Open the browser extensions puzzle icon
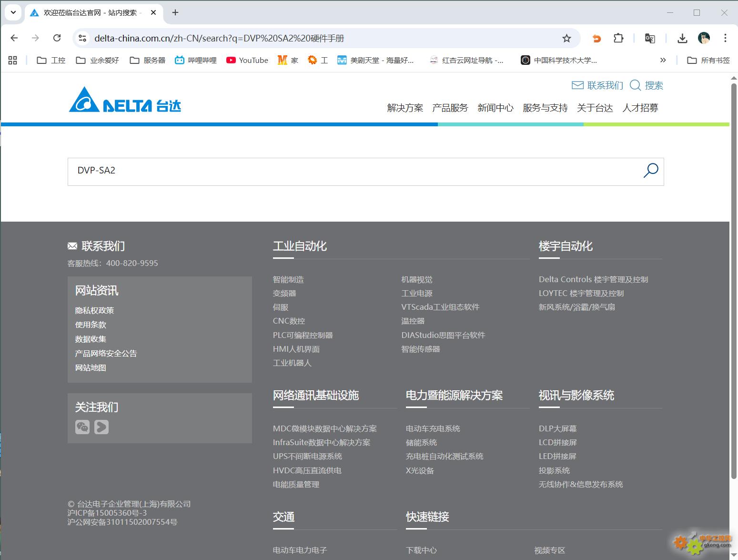Image resolution: width=738 pixels, height=560 pixels. tap(618, 39)
